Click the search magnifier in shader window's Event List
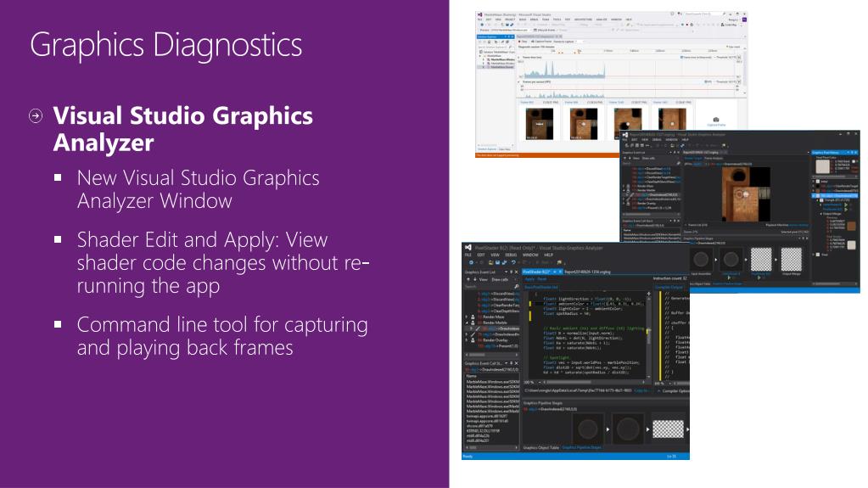 pos(517,286)
